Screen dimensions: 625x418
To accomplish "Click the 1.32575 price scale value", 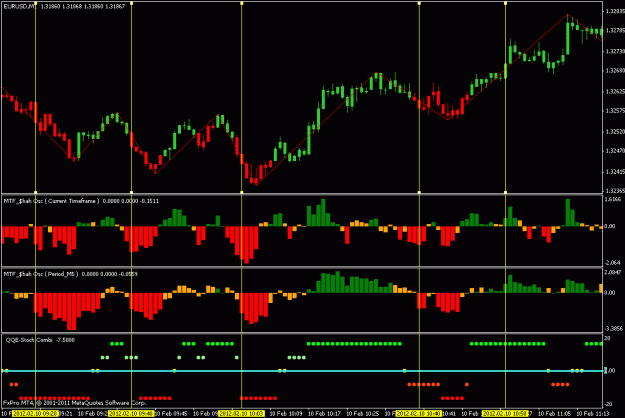I will pyautogui.click(x=615, y=110).
